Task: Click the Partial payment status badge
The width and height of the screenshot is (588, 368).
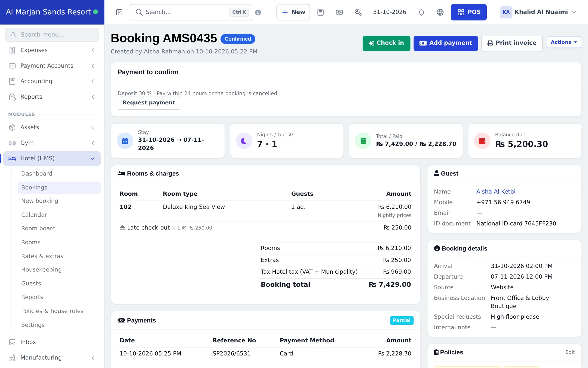Action: [402, 320]
